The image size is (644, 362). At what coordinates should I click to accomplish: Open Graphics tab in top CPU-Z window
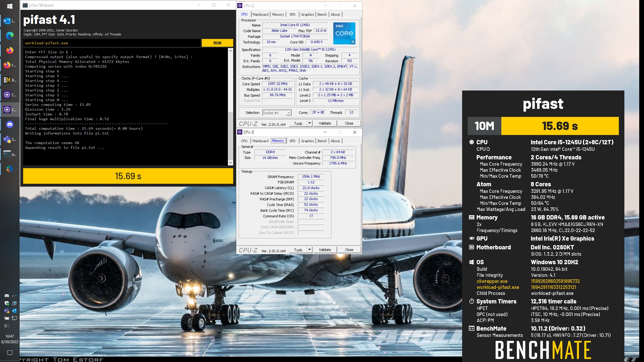pos(307,15)
